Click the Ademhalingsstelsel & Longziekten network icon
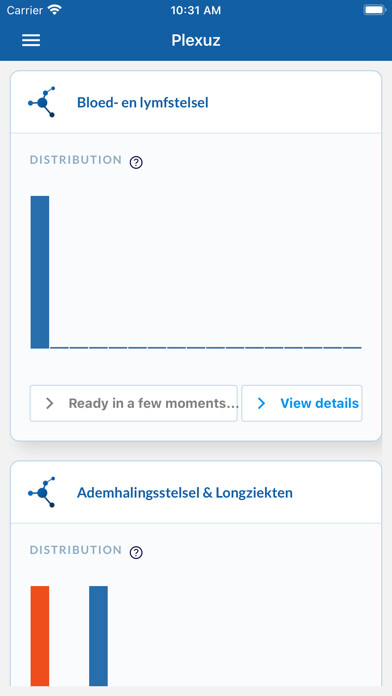 point(42,492)
